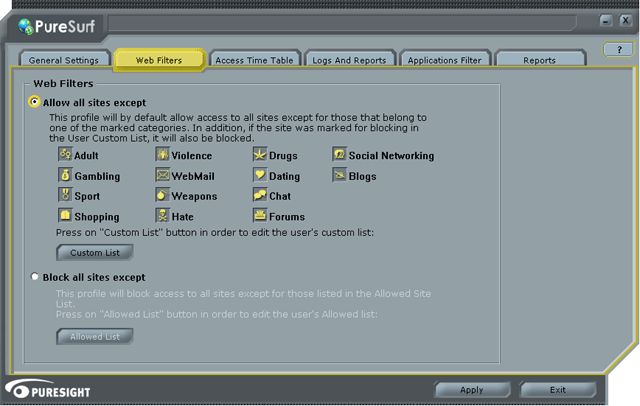This screenshot has width=640, height=406.
Task: Select Allow all sites except option
Action: coord(35,102)
